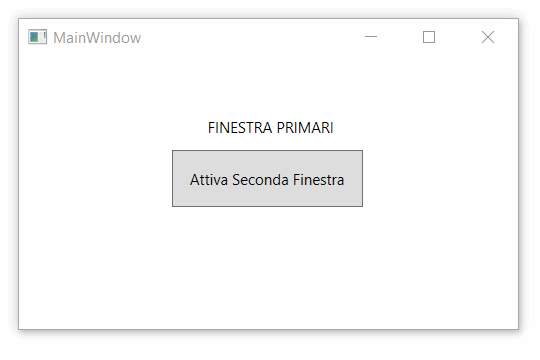Click the small window icon beside MainWindow
Image resolution: width=540 pixels, height=360 pixels.
click(37, 37)
